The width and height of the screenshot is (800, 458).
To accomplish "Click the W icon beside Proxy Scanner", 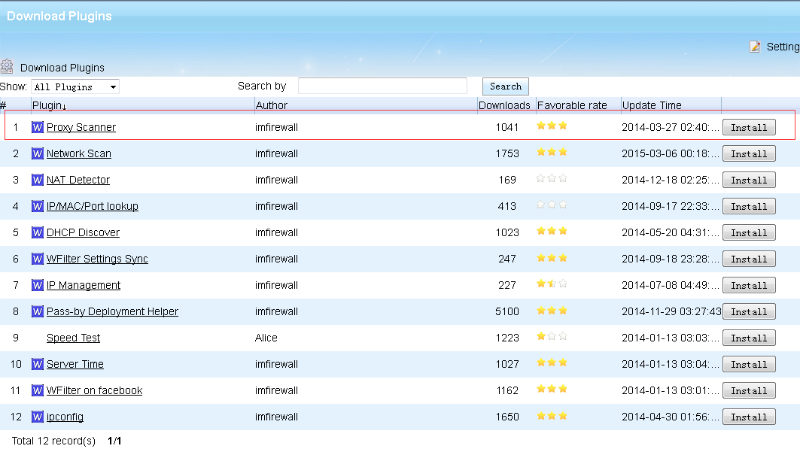I will click(37, 127).
